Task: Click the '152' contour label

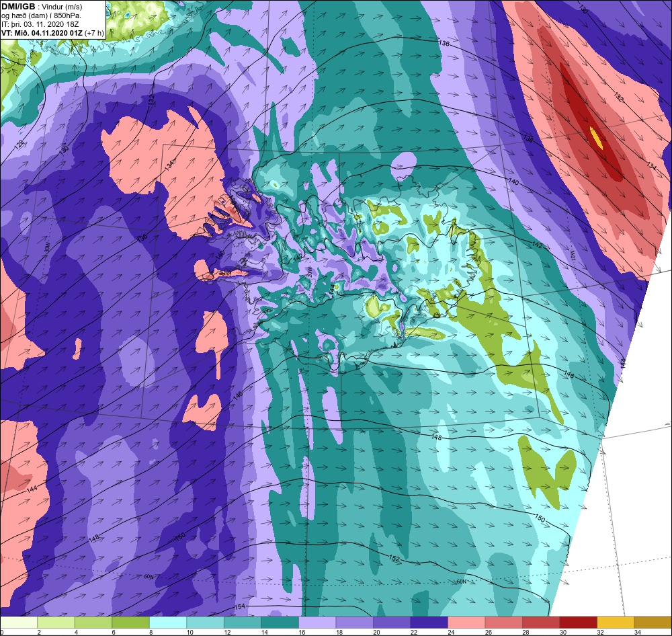Action: [x=394, y=559]
